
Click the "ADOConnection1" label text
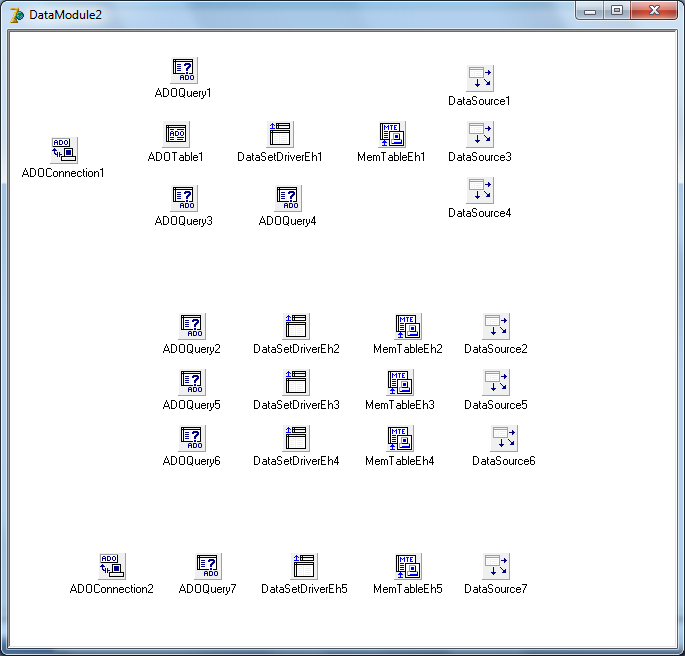[x=63, y=173]
